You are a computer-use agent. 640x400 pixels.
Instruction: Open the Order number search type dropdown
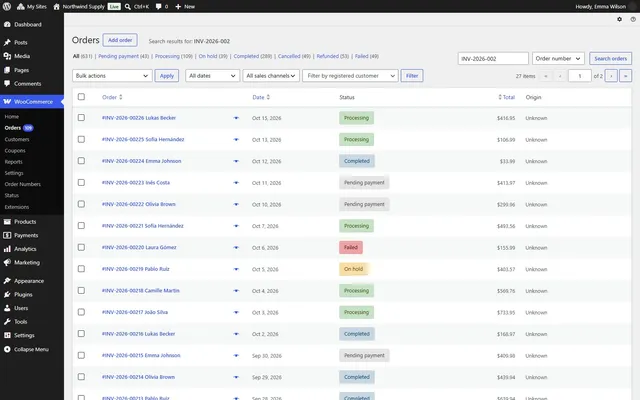pyautogui.click(x=558, y=59)
